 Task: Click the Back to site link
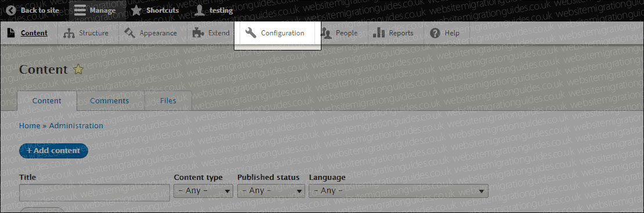[40, 10]
